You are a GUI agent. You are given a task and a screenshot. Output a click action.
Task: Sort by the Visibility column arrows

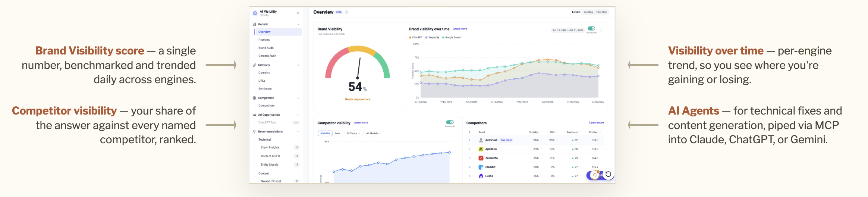pyautogui.click(x=541, y=132)
